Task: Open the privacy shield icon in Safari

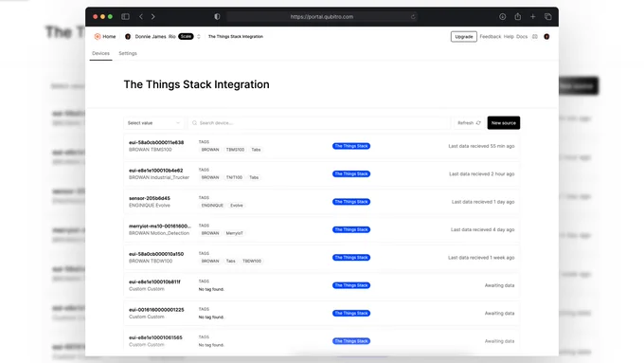Action: pyautogui.click(x=217, y=16)
